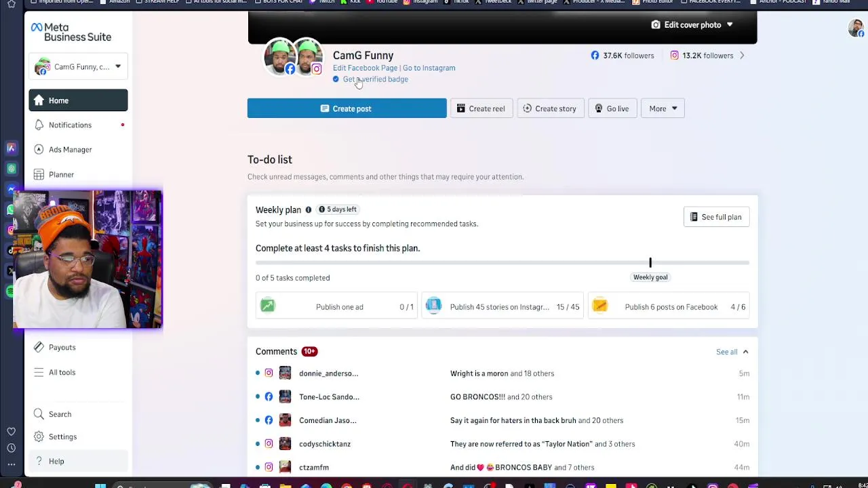The image size is (868, 488).
Task: Click the Planner grid icon
Action: [x=39, y=174]
